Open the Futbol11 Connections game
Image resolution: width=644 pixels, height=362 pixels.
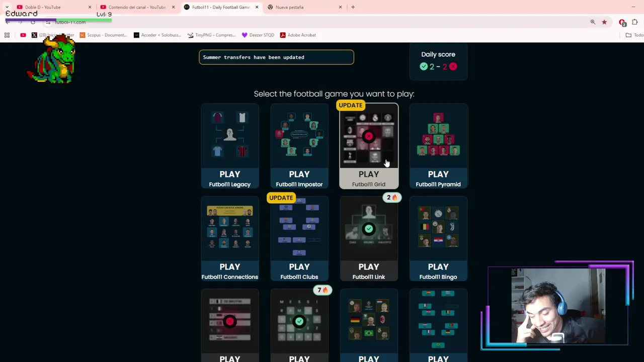230,238
